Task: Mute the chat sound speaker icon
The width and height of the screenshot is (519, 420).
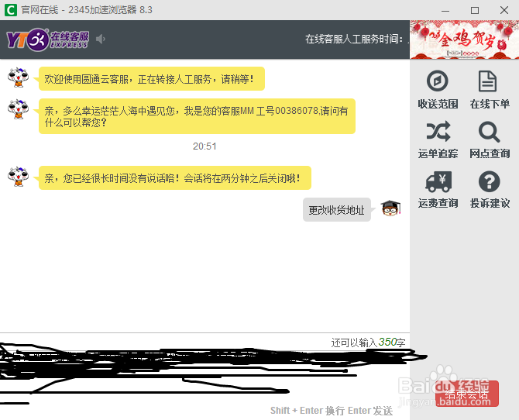Action: click(100, 39)
